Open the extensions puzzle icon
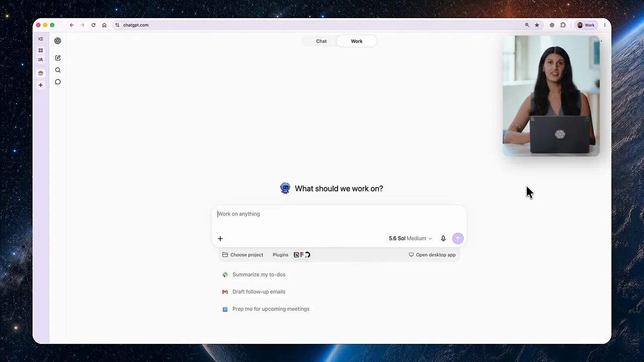The image size is (644, 362). point(563,25)
